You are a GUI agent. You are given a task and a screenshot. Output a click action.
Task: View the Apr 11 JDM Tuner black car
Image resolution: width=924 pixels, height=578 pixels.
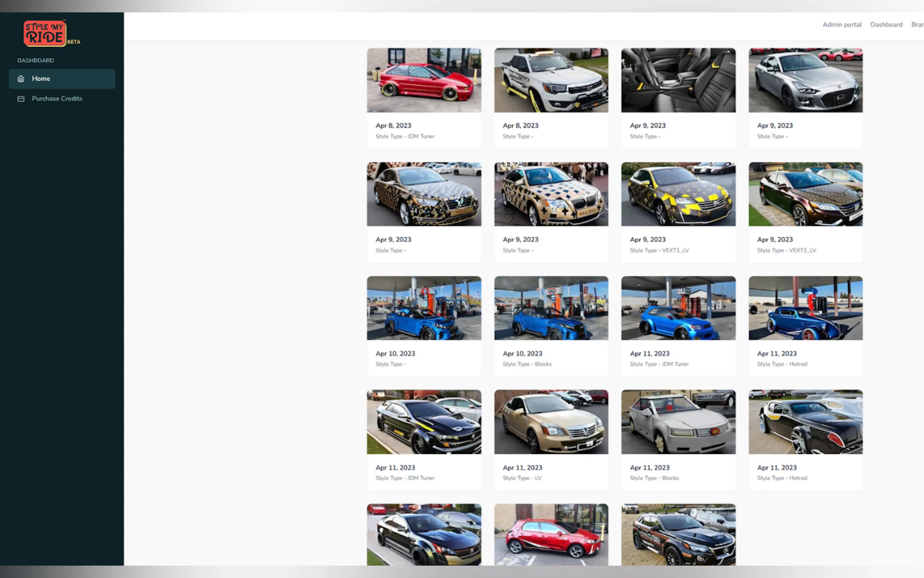[x=424, y=421]
